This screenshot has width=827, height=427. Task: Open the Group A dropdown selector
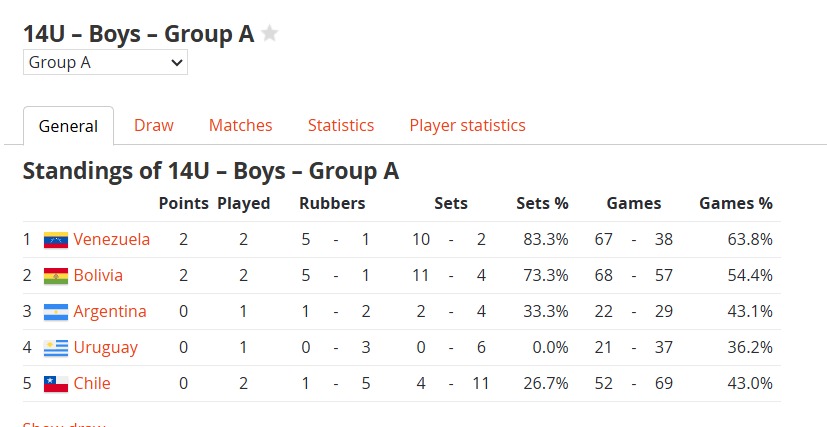click(x=105, y=62)
